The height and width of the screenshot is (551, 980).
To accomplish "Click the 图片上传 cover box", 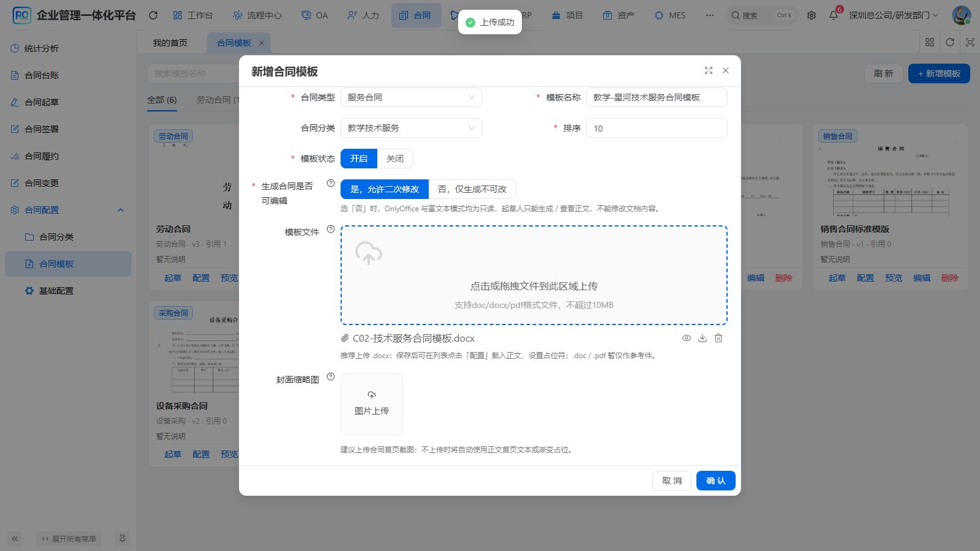I will click(x=372, y=404).
